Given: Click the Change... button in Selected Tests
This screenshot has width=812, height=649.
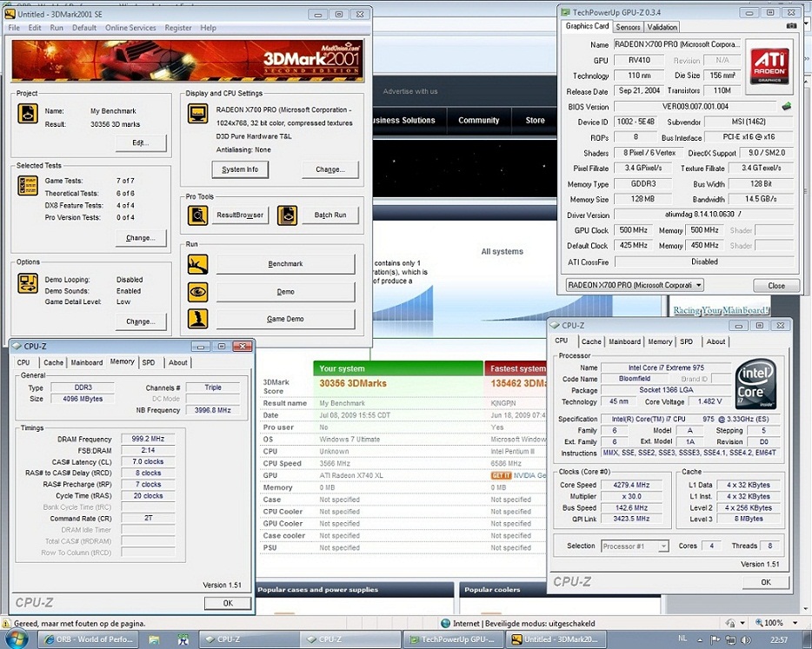Looking at the screenshot, I should [141, 238].
